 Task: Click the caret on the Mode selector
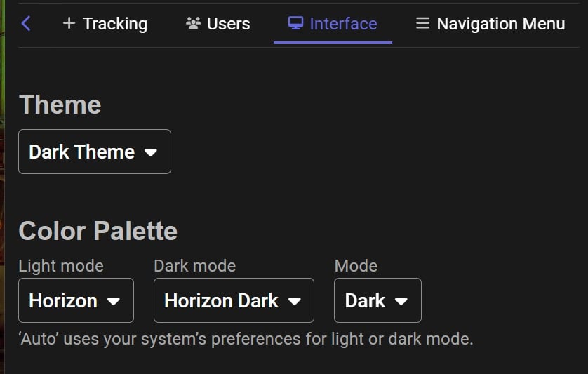[401, 301]
